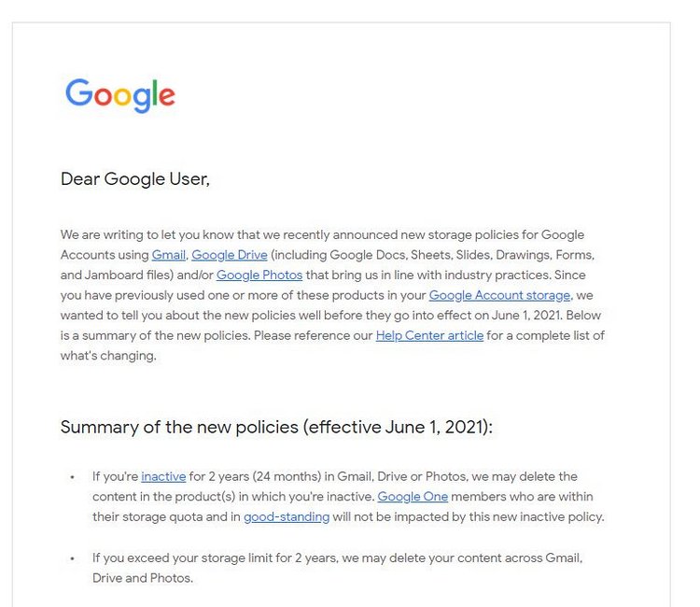
Task: Click the 'Drive and Photos.' line
Action: (x=143, y=578)
